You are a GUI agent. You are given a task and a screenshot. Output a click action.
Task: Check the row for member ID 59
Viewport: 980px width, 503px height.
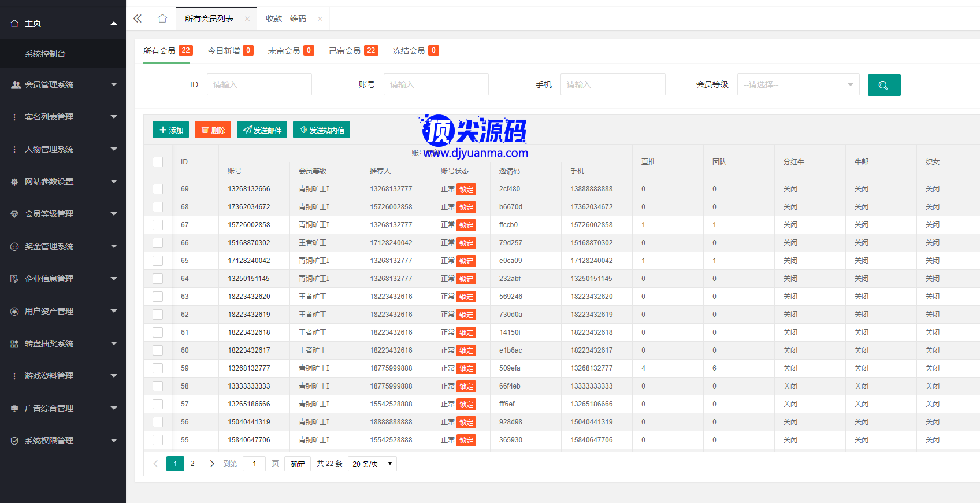point(158,368)
